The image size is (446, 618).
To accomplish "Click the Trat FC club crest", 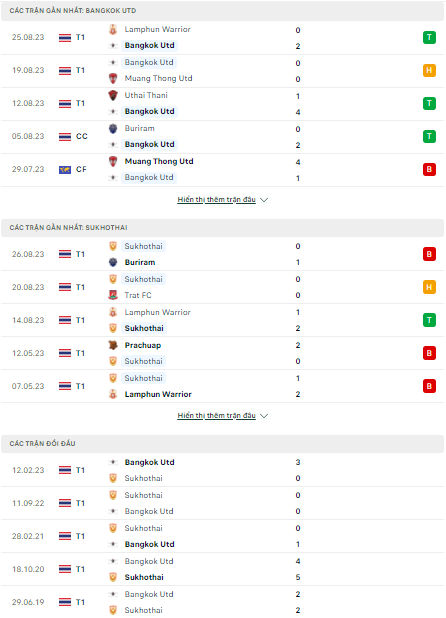I will pyautogui.click(x=113, y=295).
